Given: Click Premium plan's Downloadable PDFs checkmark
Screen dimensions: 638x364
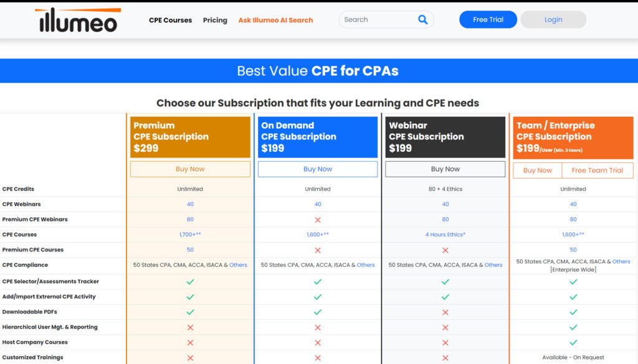Looking at the screenshot, I should [190, 312].
